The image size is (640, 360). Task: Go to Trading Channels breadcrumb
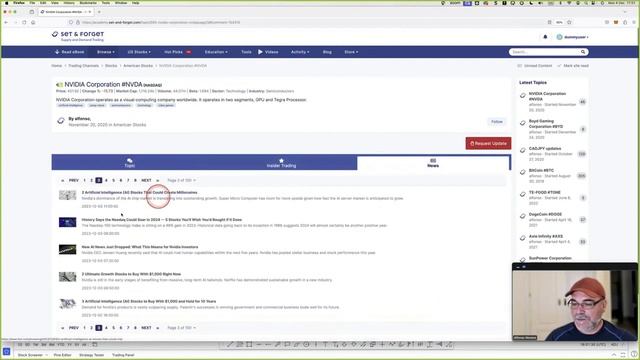click(x=84, y=66)
